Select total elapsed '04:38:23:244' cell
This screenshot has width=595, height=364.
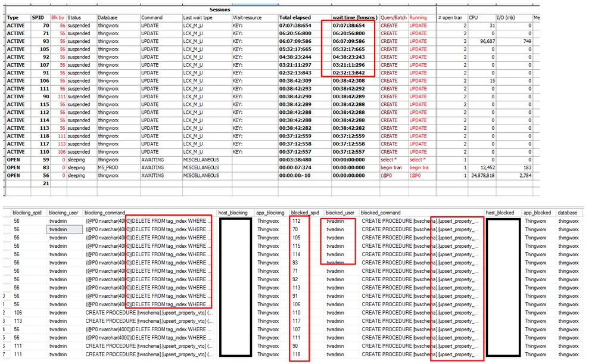[295, 57]
